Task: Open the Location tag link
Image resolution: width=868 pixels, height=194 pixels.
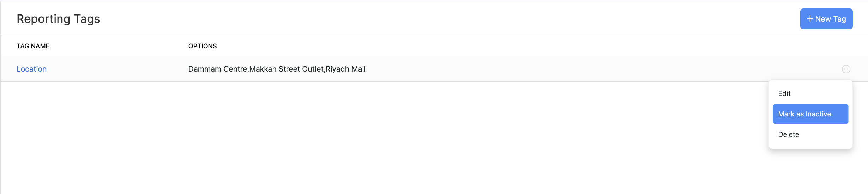Action: [x=31, y=69]
